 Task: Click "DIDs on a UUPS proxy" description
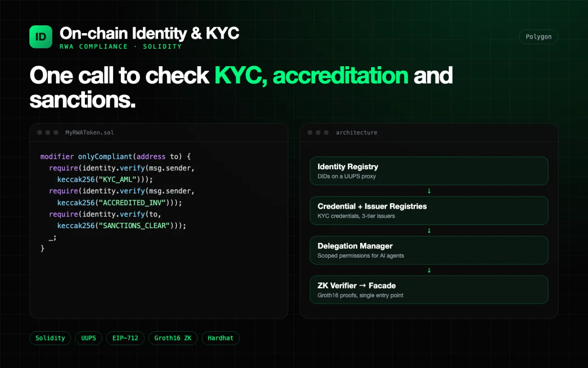point(347,176)
